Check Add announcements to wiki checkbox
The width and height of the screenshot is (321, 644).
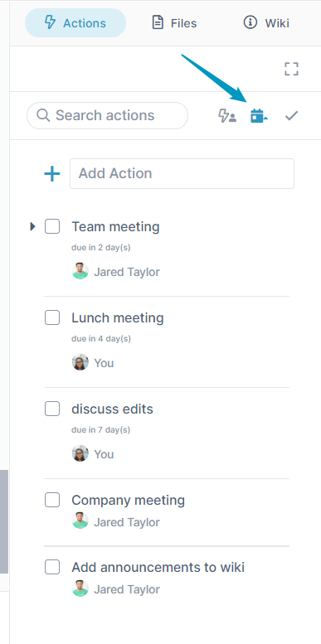tap(52, 567)
